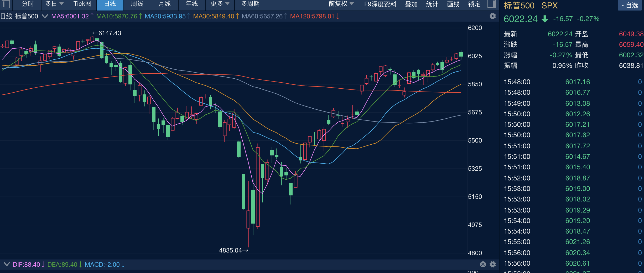Toggle the 叠加 overlay option
The image size is (644, 273).
pos(411,4)
